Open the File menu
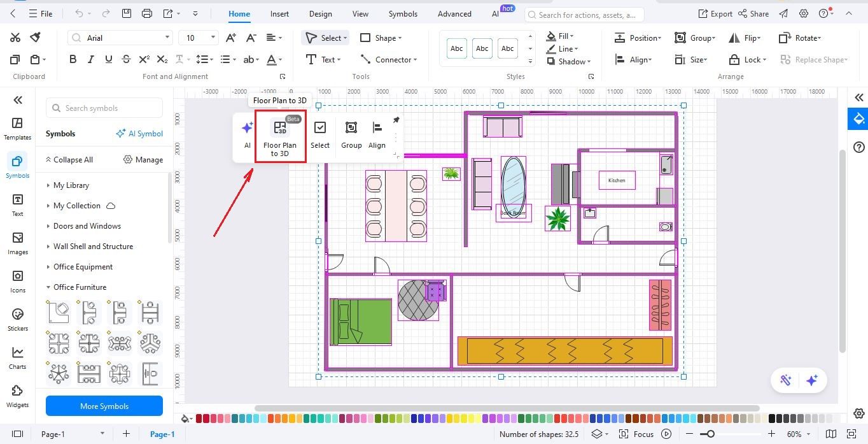The image size is (868, 444). click(41, 13)
